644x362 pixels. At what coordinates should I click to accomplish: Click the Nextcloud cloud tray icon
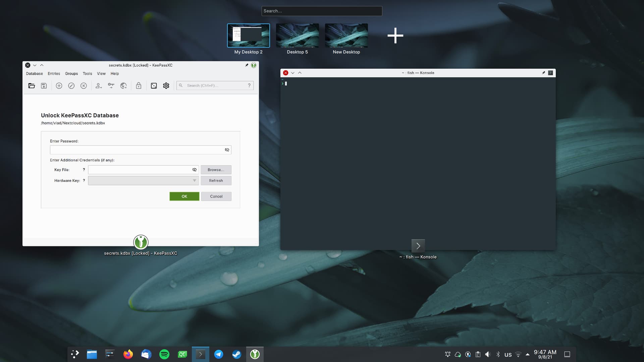pyautogui.click(x=458, y=354)
